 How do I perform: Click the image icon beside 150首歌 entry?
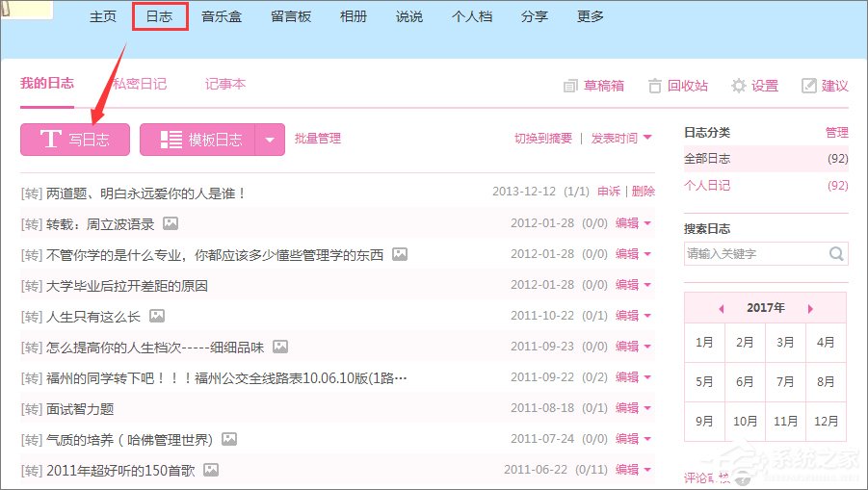click(x=211, y=470)
